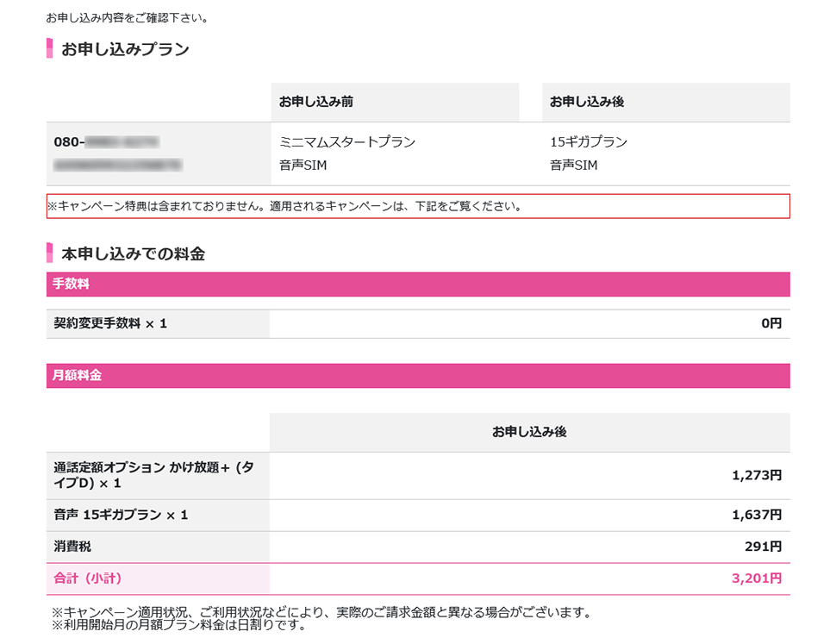Click the 1,273円 amount
836x644 pixels.
pyautogui.click(x=756, y=475)
